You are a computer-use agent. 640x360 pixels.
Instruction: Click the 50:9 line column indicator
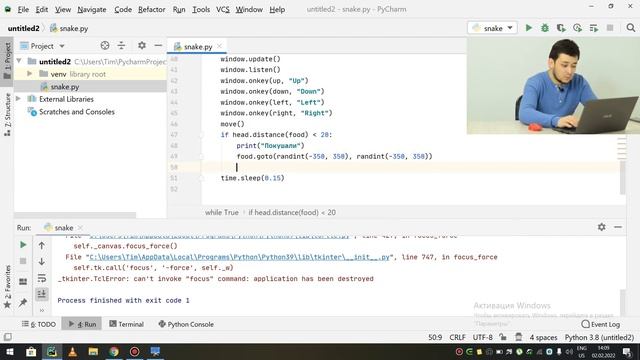pyautogui.click(x=435, y=337)
